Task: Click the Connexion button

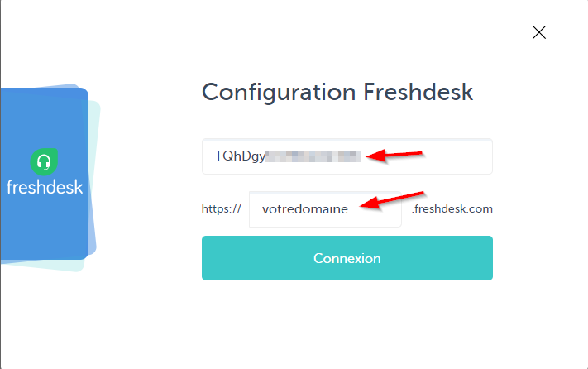Action: pos(347,258)
